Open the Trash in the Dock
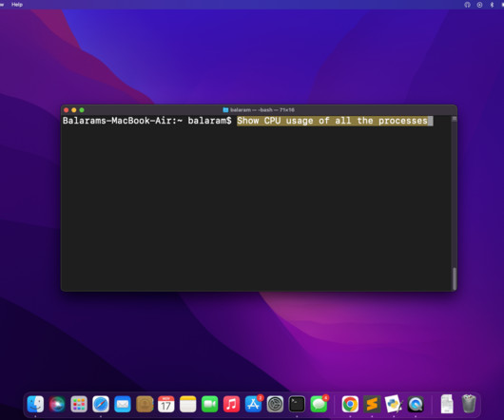This screenshot has width=504, height=420. (x=469, y=404)
